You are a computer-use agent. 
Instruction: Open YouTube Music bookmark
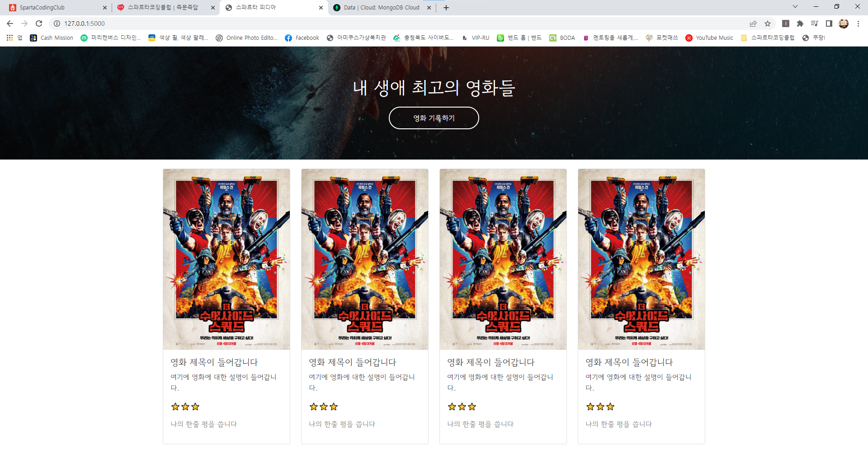click(x=709, y=38)
